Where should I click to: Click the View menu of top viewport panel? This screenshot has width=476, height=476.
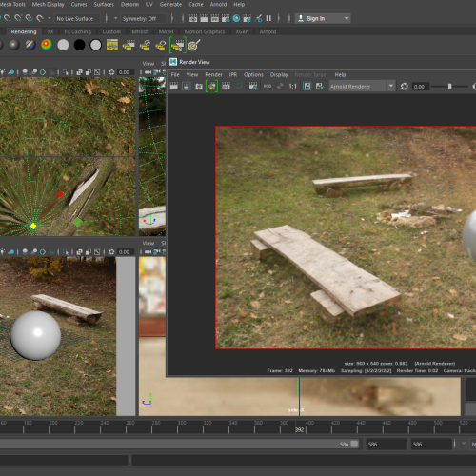[149, 64]
